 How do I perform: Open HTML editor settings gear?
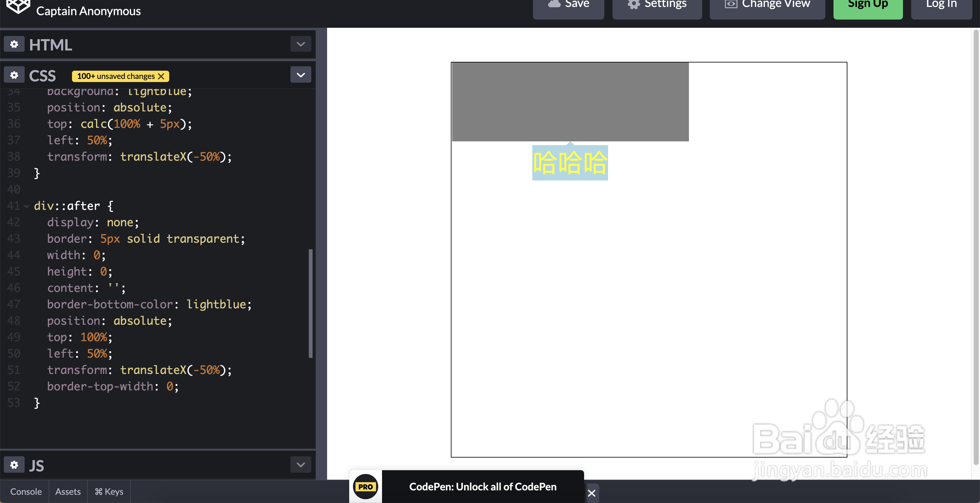coord(14,44)
